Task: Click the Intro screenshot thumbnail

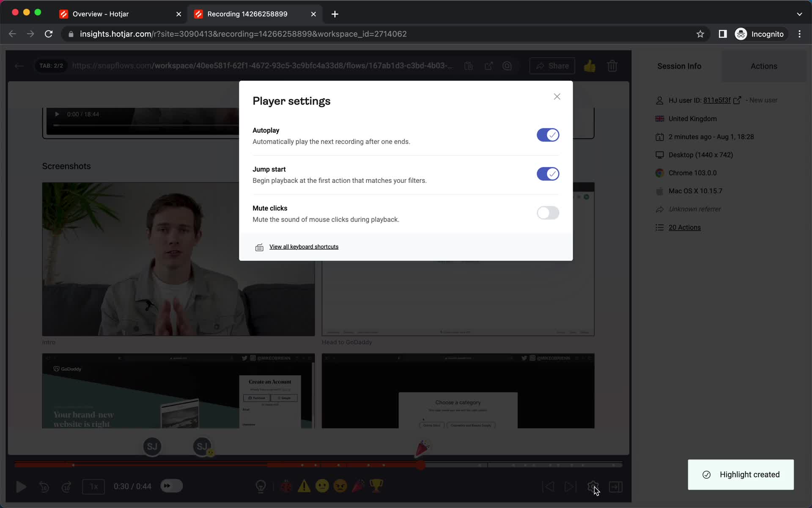Action: (179, 258)
